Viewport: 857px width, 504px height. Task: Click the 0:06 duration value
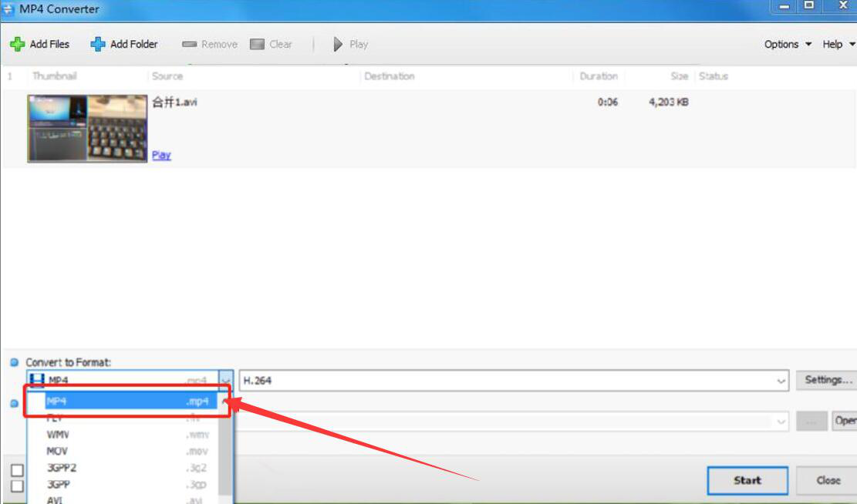(x=608, y=102)
